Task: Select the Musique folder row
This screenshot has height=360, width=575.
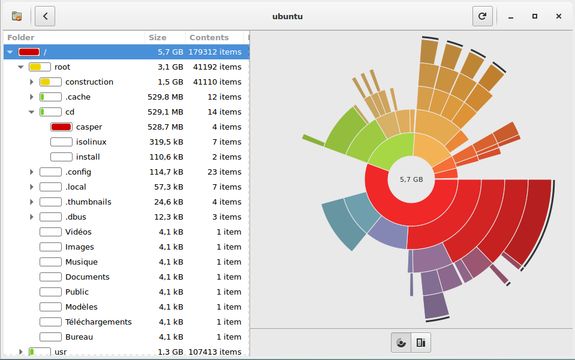Action: click(x=126, y=262)
